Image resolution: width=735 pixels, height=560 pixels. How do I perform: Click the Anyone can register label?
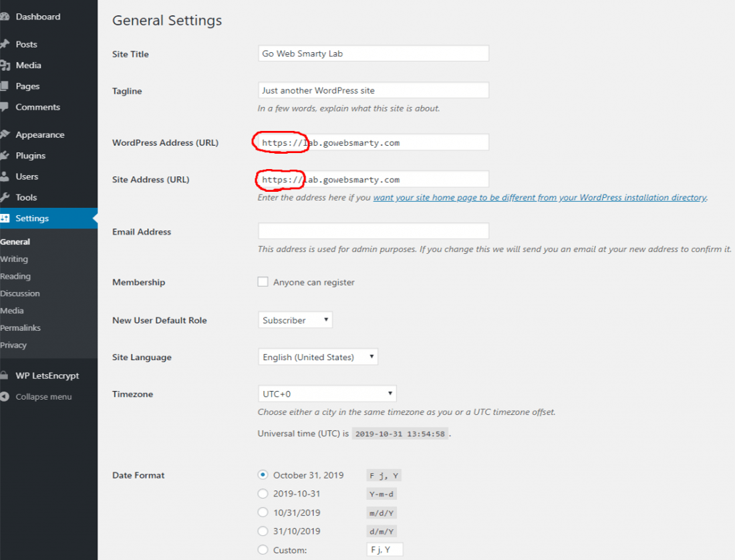pos(314,283)
